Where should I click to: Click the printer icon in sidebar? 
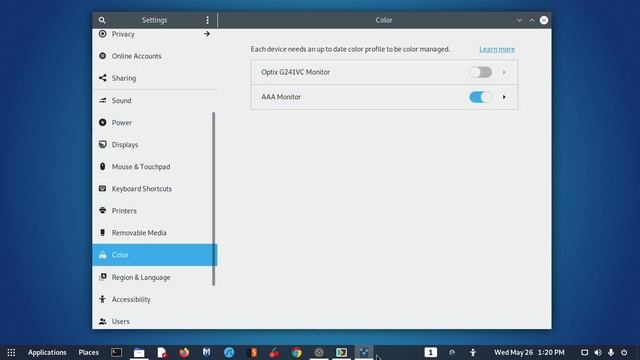(x=102, y=210)
